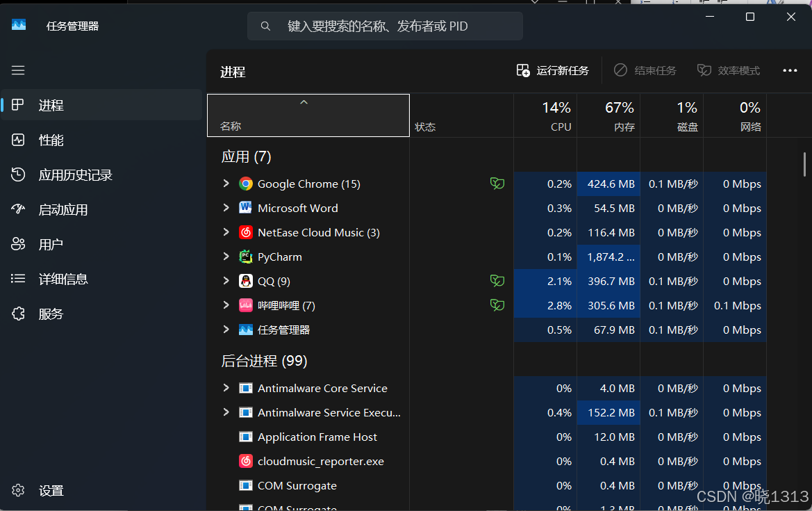The image size is (812, 511).
Task: Click QQ's green efficiency mode leaf icon
Action: pos(497,281)
